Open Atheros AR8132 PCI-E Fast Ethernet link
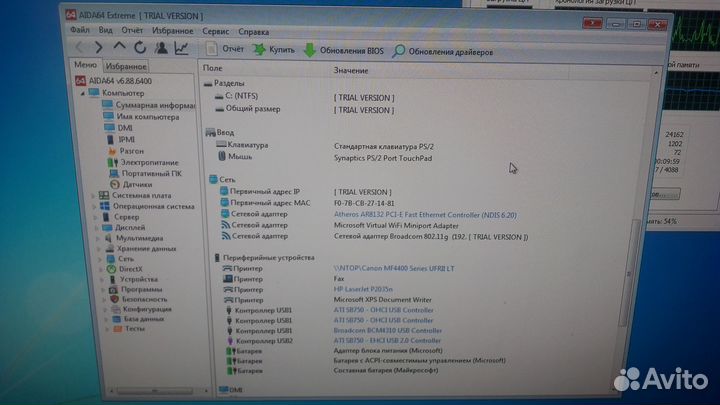 [x=425, y=214]
